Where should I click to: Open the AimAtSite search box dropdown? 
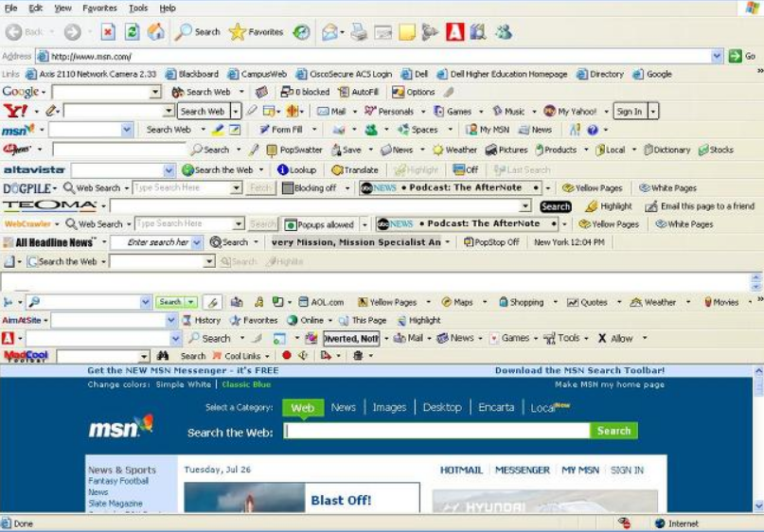[170, 320]
